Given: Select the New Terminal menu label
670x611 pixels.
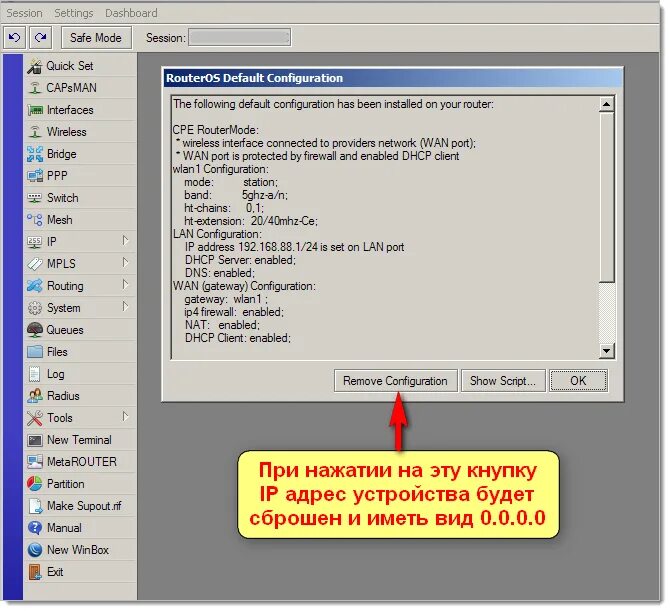Looking at the screenshot, I should (x=79, y=440).
